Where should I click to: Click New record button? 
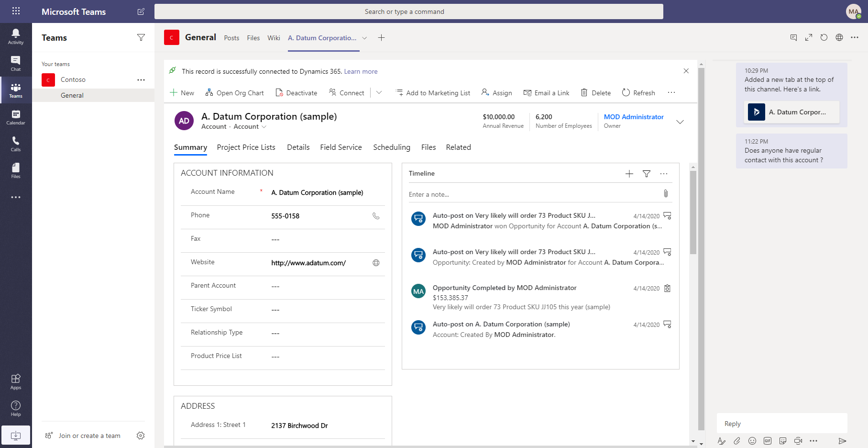182,93
